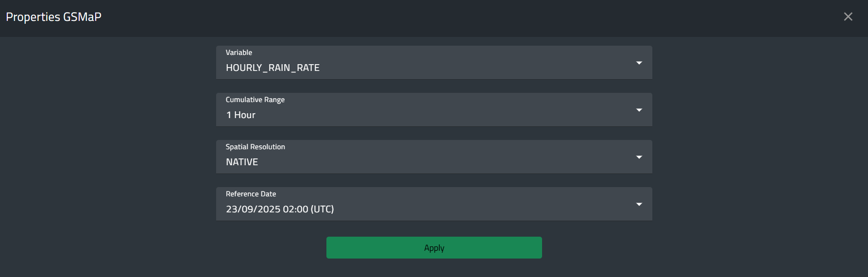This screenshot has width=868, height=277.
Task: Click the NATIVE resolution value
Action: [x=242, y=162]
